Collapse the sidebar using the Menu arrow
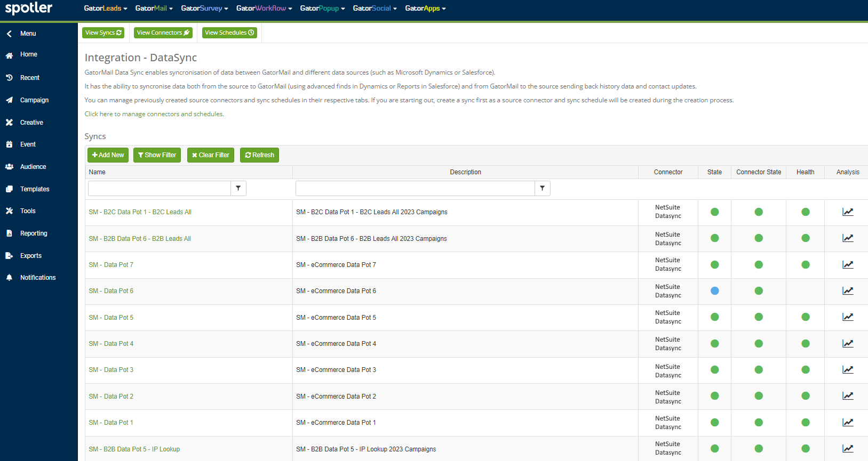 tap(9, 34)
